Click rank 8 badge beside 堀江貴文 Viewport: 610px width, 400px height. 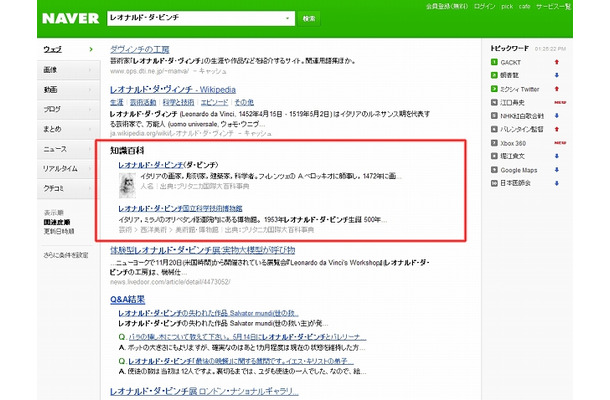[494, 156]
